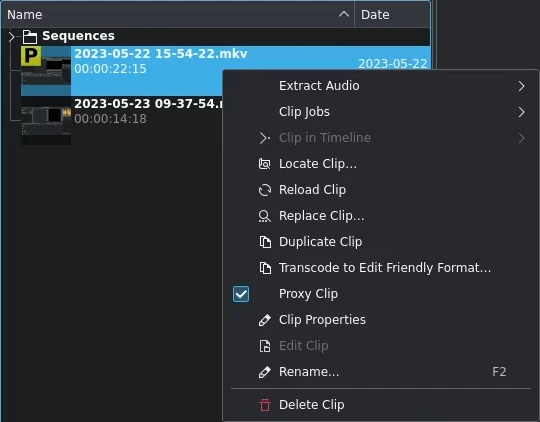The height and width of the screenshot is (422, 540).
Task: Select Locate Clip... menu entry
Action: (381, 164)
